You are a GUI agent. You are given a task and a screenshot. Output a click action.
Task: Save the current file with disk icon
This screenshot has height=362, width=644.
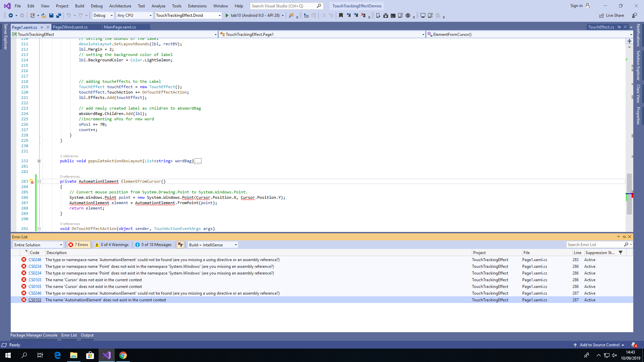point(51,15)
